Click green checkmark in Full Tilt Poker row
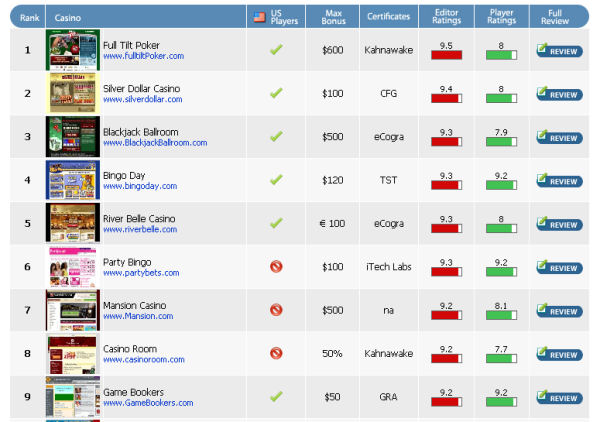Screen dimensions: 600x422 click(276, 49)
